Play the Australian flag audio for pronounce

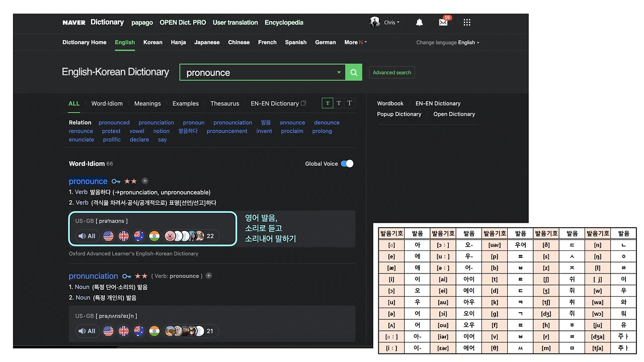pos(139,236)
